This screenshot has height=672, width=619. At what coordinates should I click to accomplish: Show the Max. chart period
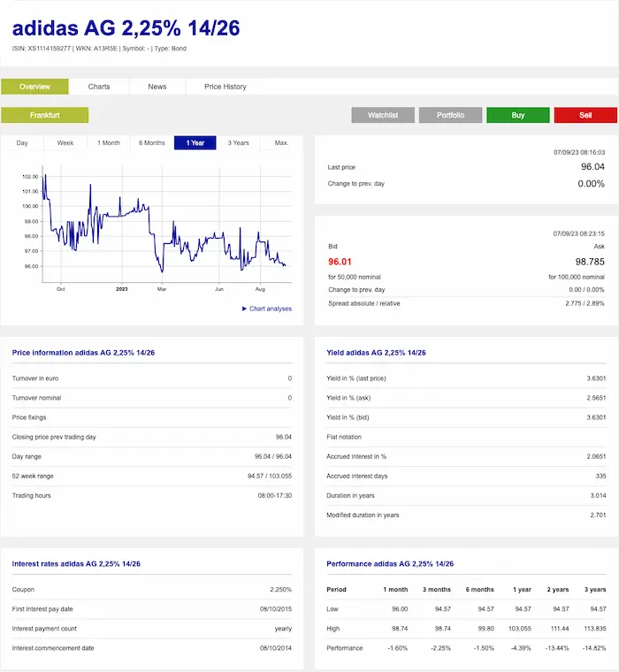281,142
